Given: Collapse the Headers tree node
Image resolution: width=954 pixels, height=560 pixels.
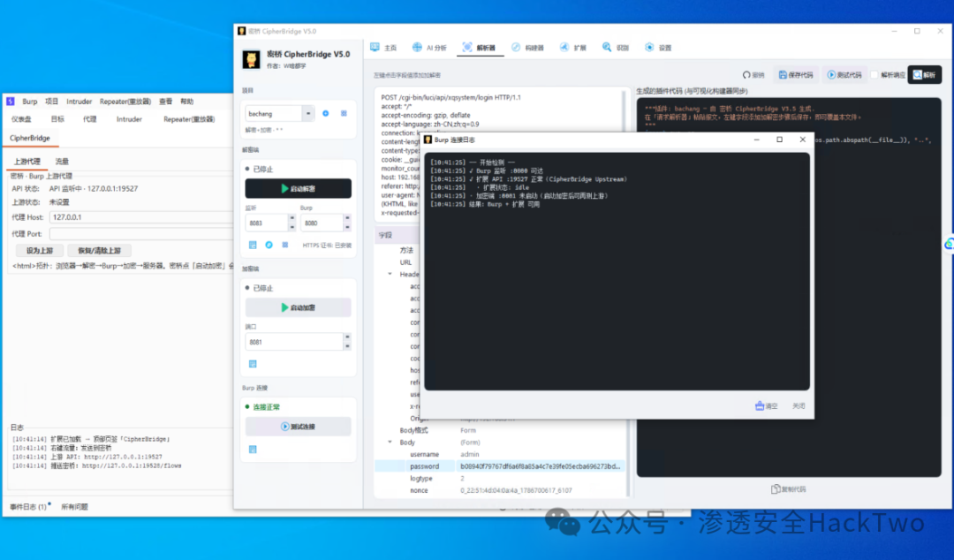Looking at the screenshot, I should (x=390, y=274).
